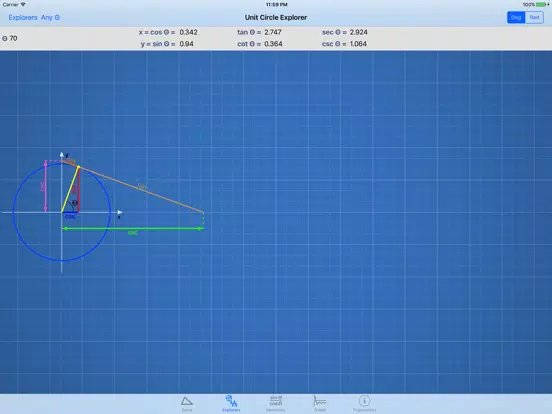Click the sin Θ value 0.94
Viewport: 552px width, 414px height.
coord(186,44)
